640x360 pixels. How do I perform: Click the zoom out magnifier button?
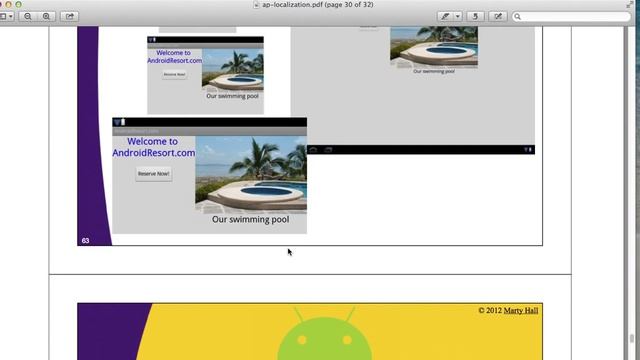point(28,16)
